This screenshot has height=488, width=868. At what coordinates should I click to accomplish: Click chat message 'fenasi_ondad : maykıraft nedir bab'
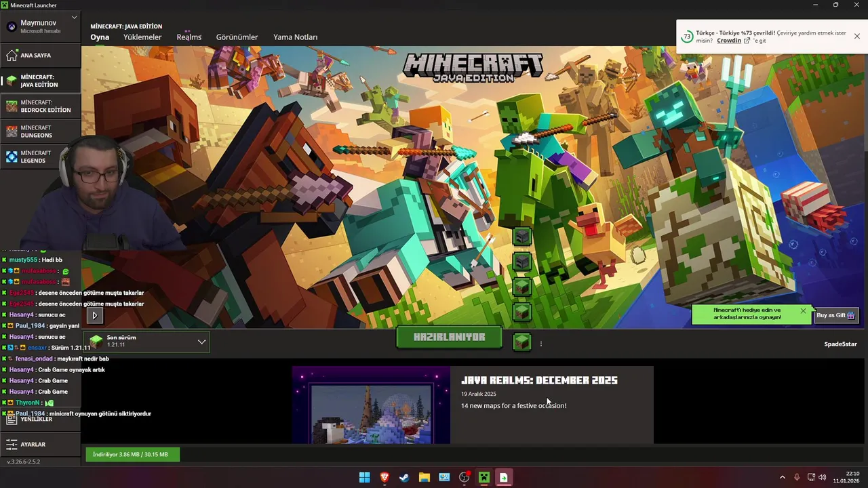56,359
